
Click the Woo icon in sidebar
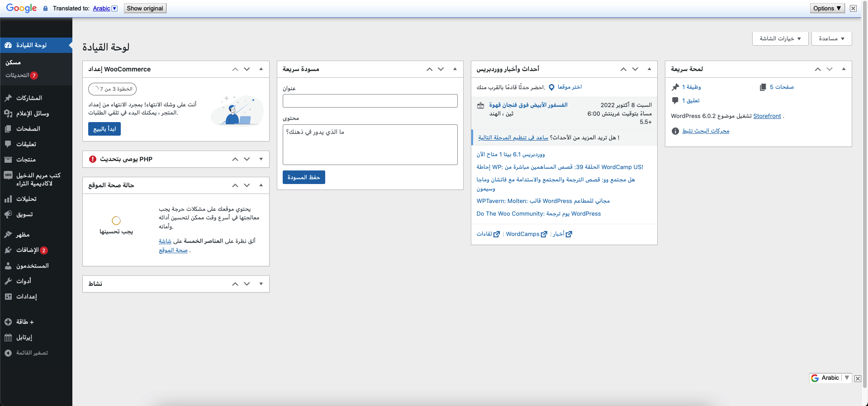coord(8,175)
